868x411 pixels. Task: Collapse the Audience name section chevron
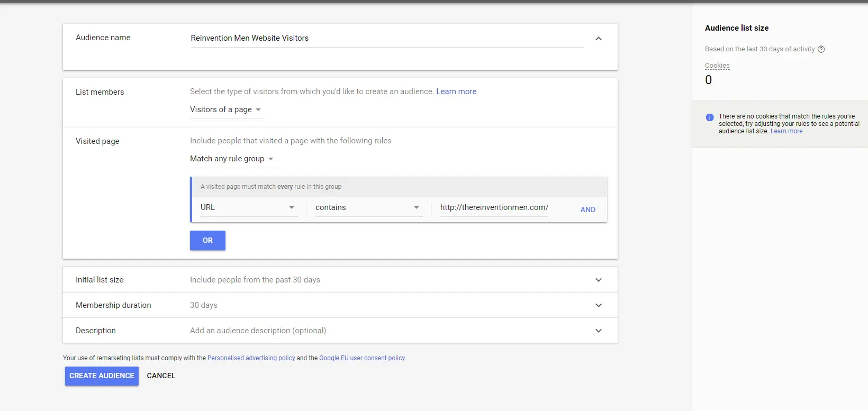pyautogui.click(x=598, y=39)
